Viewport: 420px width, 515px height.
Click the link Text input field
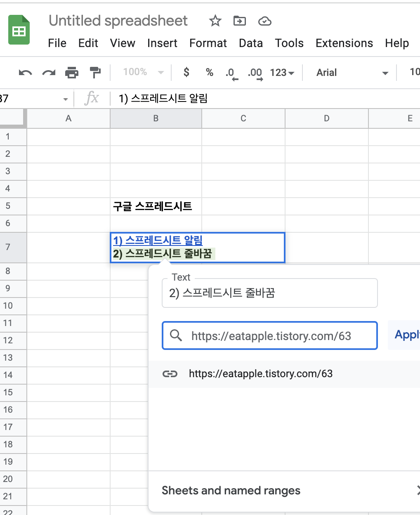[x=270, y=293]
